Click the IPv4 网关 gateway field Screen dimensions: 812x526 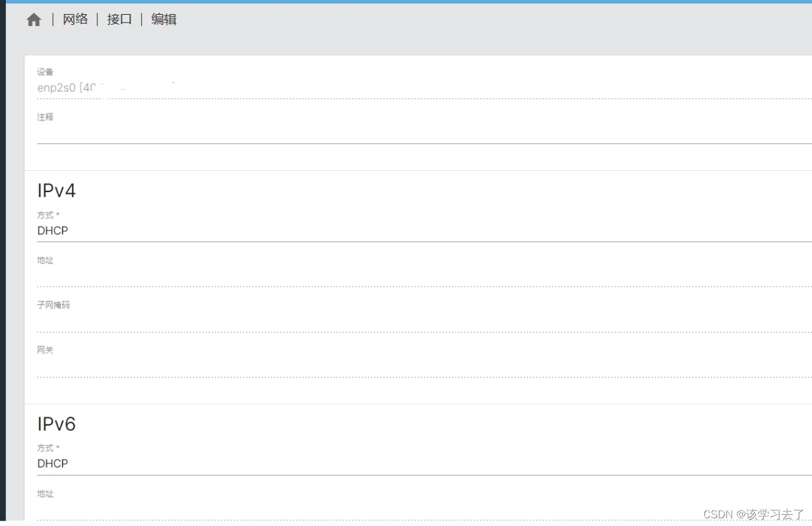coord(413,367)
